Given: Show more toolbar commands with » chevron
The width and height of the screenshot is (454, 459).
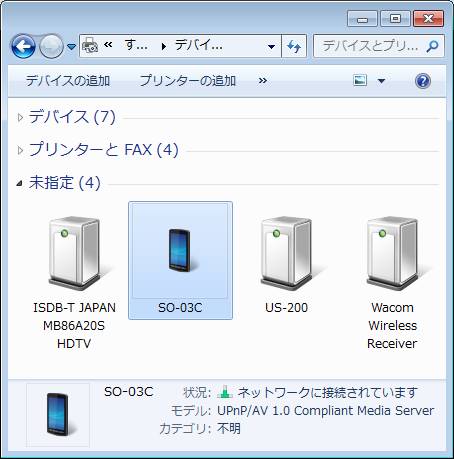Looking at the screenshot, I should click(x=263, y=81).
